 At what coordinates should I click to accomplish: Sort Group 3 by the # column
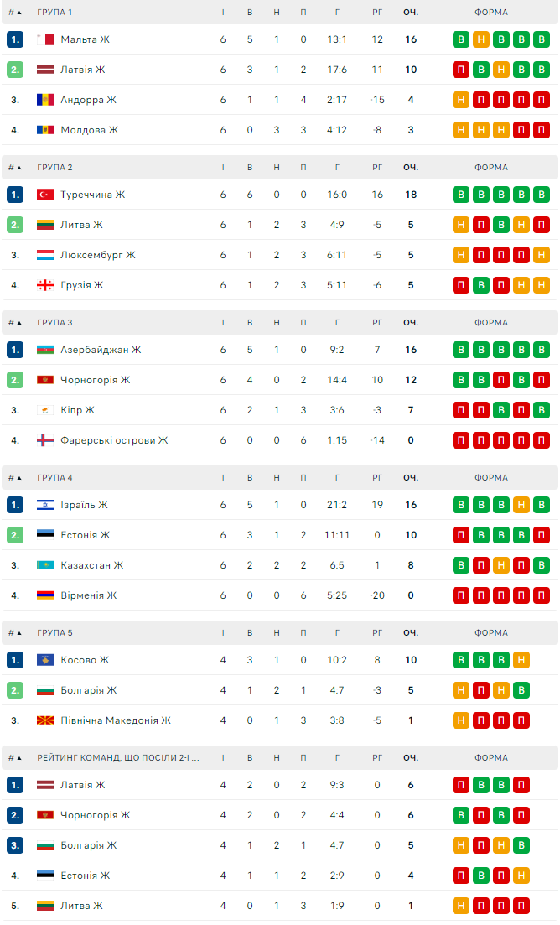point(15,323)
